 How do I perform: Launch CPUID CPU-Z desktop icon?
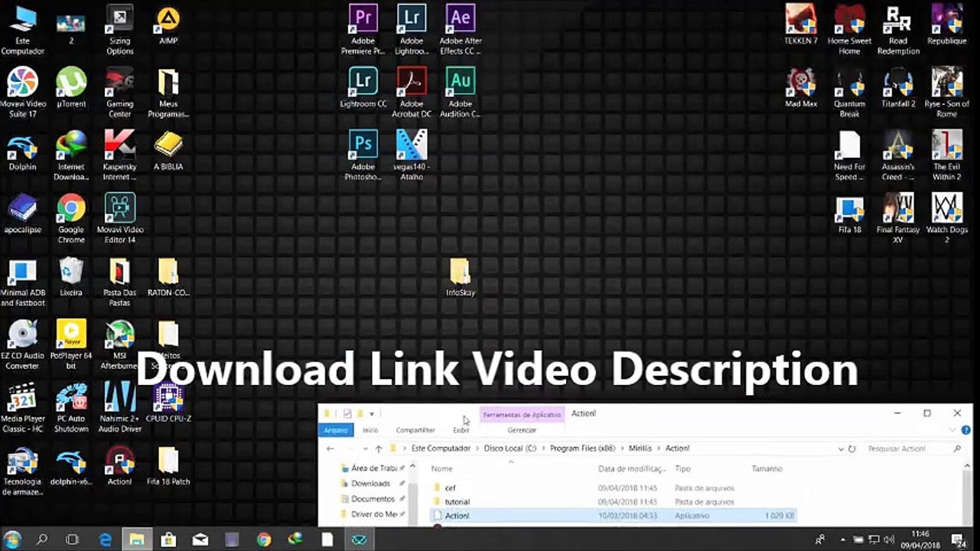(x=168, y=402)
